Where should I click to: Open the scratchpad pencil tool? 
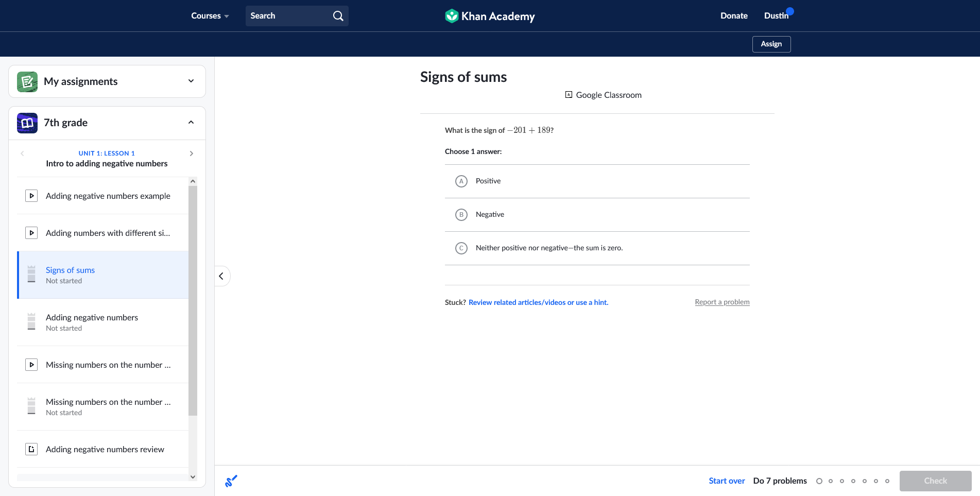231,481
